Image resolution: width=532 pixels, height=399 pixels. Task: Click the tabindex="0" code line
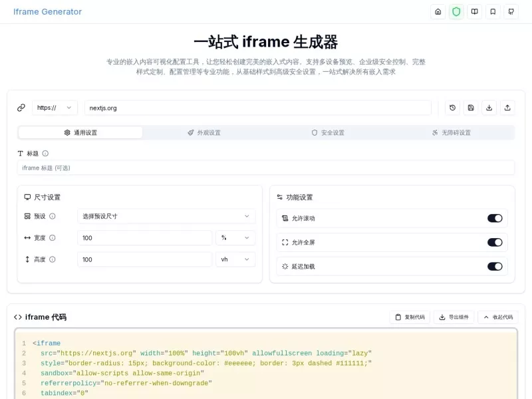click(64, 393)
